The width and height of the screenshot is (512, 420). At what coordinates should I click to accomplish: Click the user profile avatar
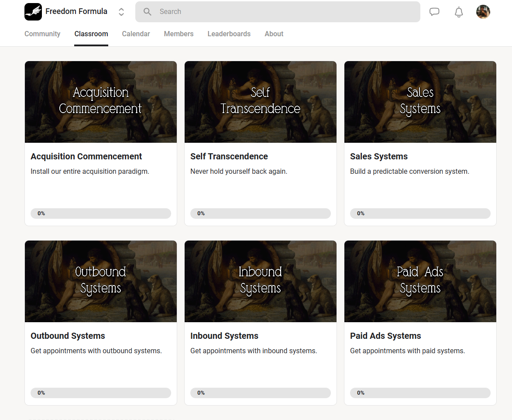tap(483, 12)
